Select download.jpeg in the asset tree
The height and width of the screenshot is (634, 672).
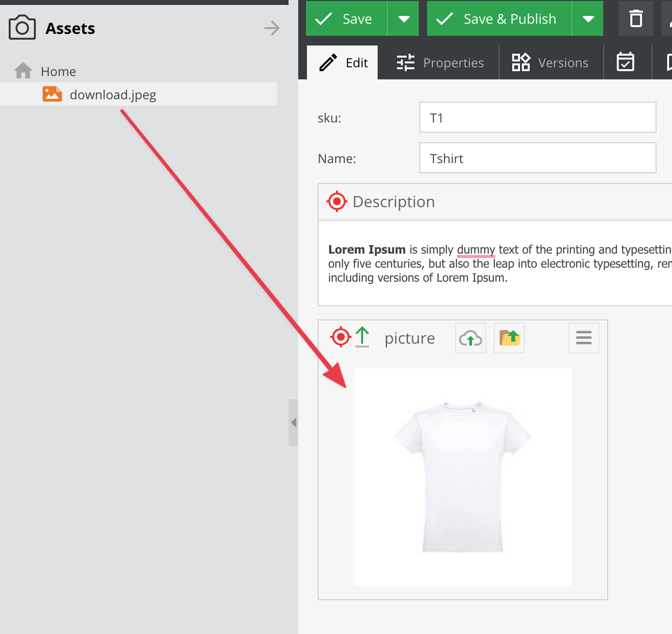click(x=112, y=94)
